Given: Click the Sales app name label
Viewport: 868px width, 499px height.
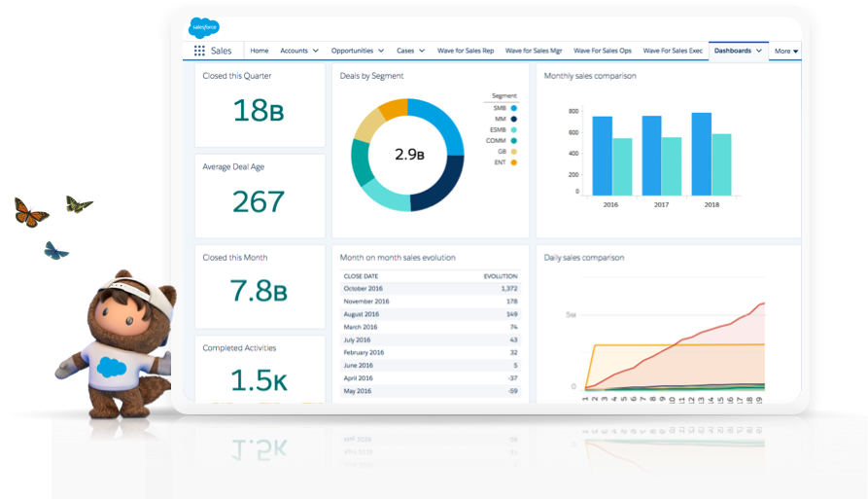Looking at the screenshot, I should click(221, 51).
